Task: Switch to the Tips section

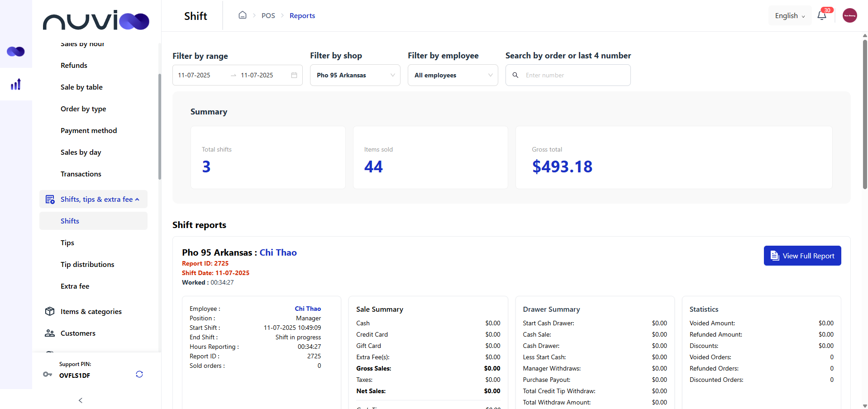Action: 67,243
